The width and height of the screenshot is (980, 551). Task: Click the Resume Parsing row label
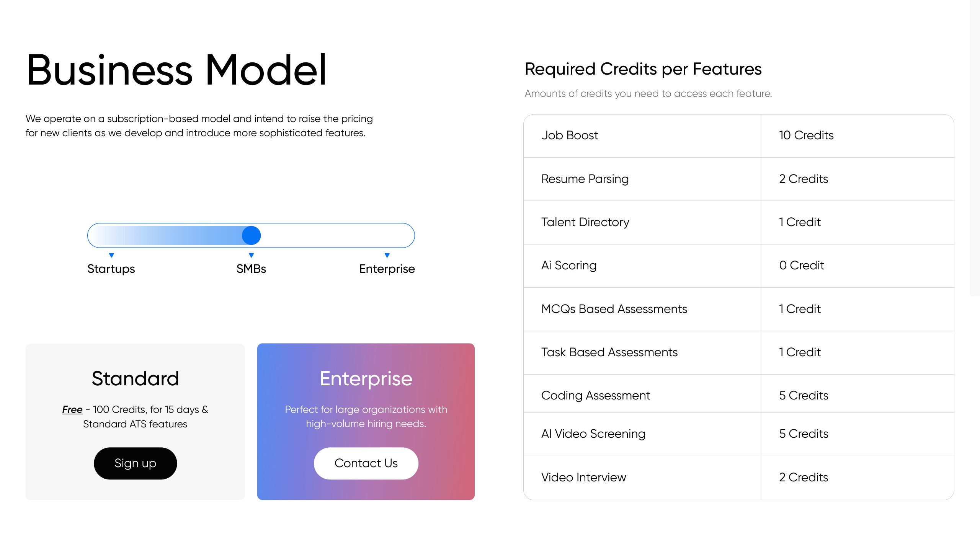(585, 179)
